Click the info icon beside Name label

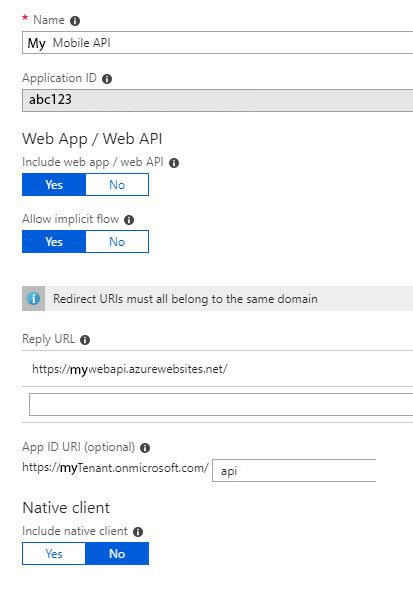pos(75,21)
